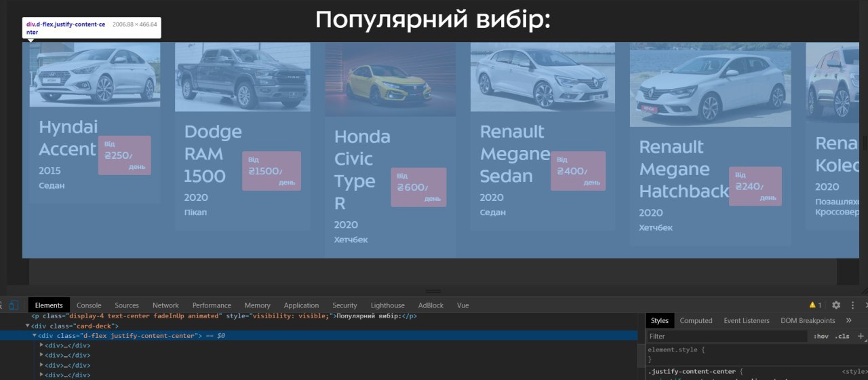868x380 pixels.
Task: Add a new style rule with the plus icon
Action: (861, 336)
